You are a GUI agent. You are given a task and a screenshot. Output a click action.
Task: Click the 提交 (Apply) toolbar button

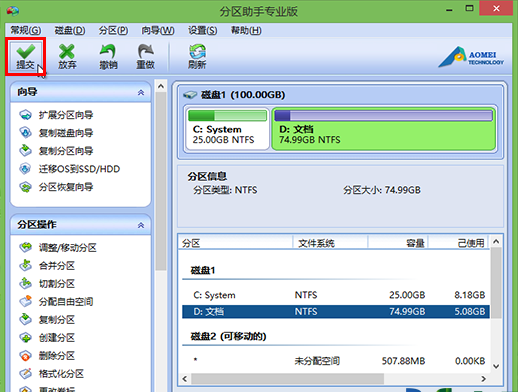(25, 56)
